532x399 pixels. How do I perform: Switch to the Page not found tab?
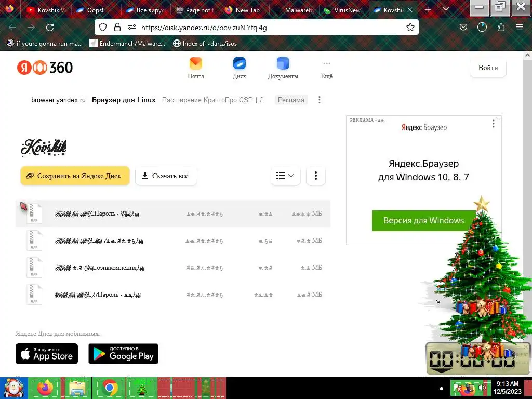(194, 10)
